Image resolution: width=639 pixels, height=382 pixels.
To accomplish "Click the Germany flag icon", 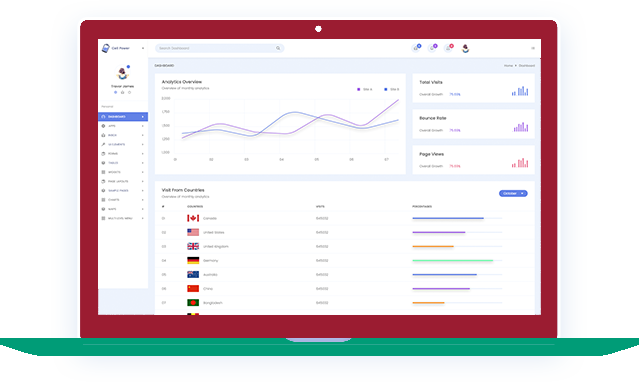I will (x=193, y=260).
